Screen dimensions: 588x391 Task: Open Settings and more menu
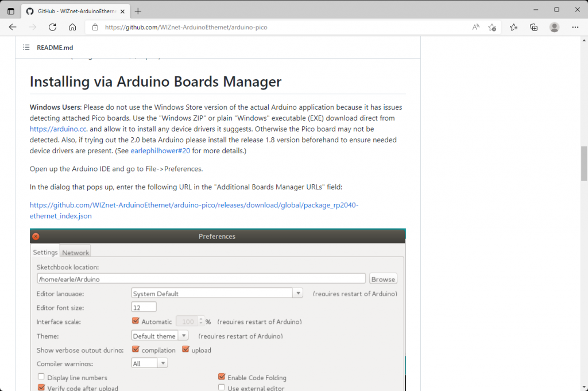pos(575,27)
